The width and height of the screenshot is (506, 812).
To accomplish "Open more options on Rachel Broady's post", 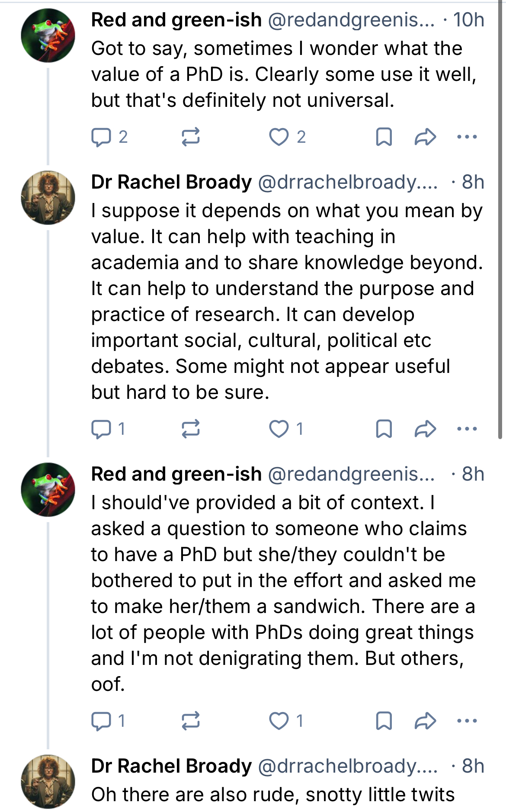I will (x=467, y=429).
